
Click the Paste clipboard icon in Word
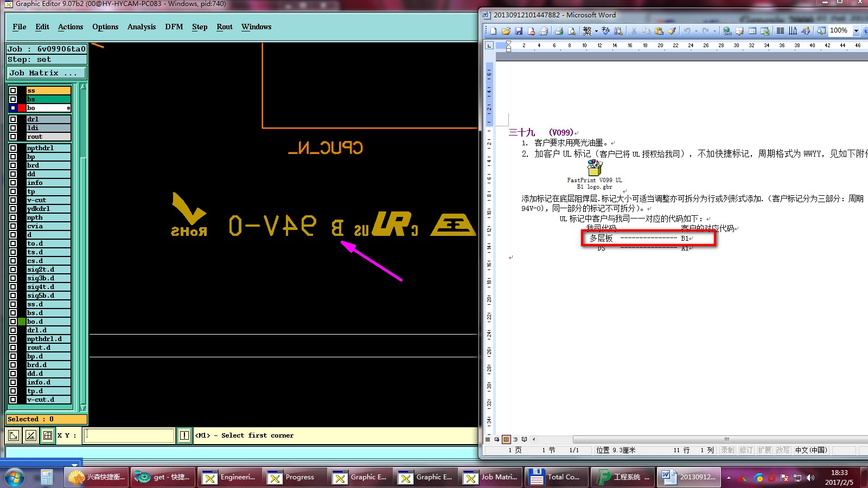(x=659, y=31)
